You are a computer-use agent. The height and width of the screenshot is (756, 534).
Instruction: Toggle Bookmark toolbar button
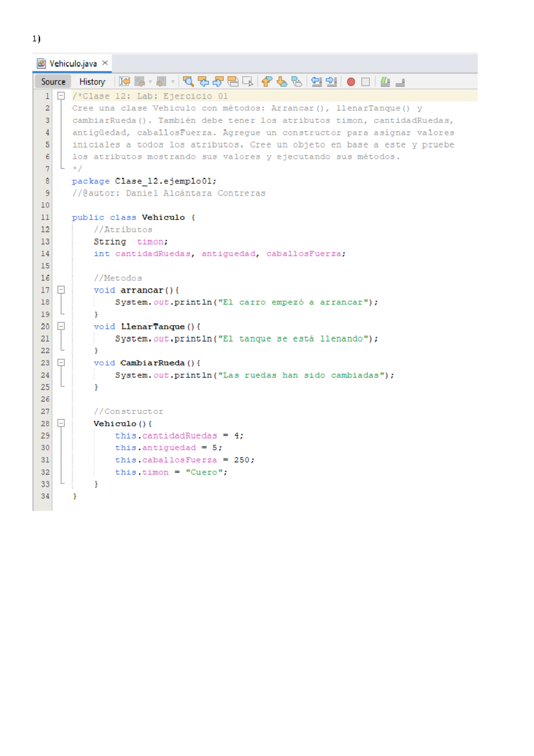pyautogui.click(x=297, y=81)
